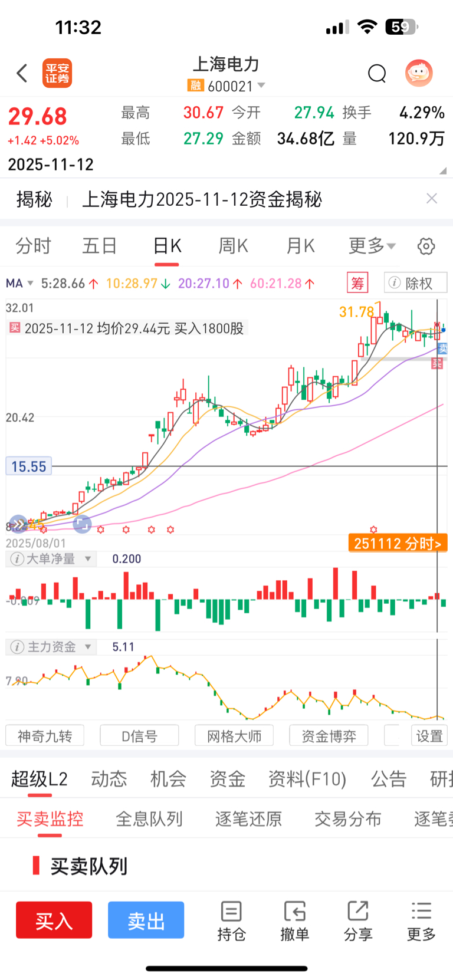The width and height of the screenshot is (453, 980).
Task: Tap the back arrow icon
Action: [22, 73]
